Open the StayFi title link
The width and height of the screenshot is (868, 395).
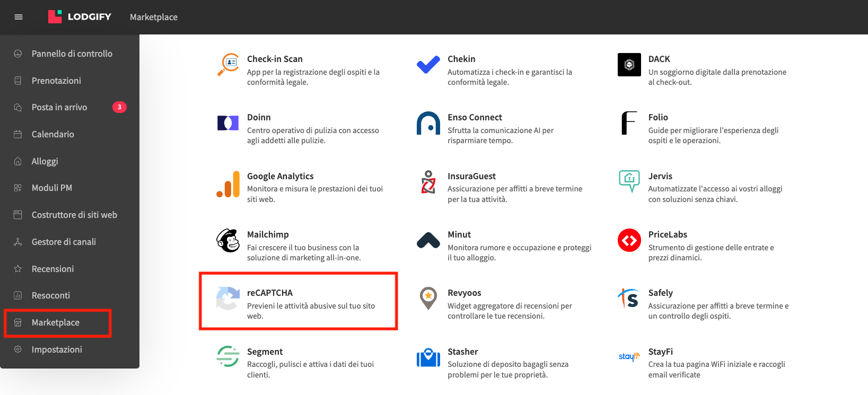(x=661, y=352)
